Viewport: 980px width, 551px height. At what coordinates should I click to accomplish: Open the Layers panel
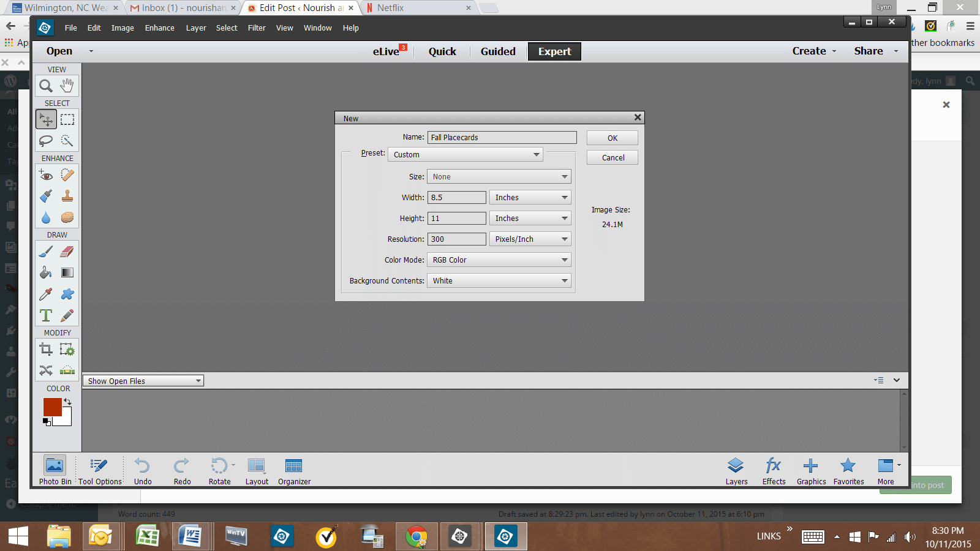tap(736, 471)
